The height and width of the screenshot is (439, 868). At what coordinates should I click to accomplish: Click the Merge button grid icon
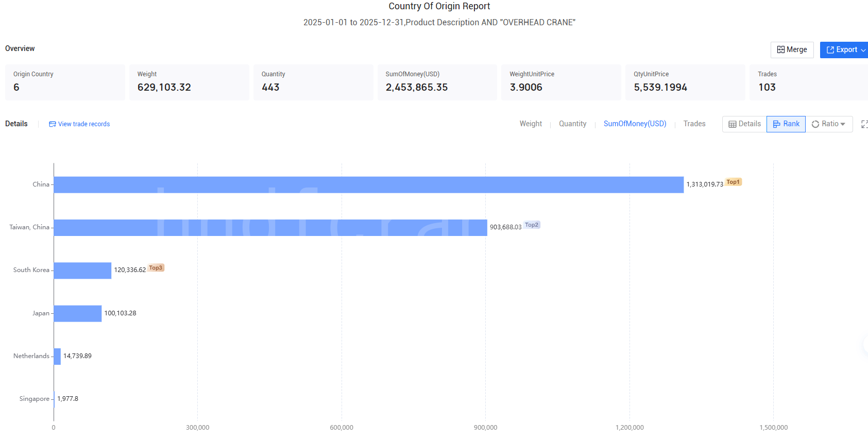[781, 50]
